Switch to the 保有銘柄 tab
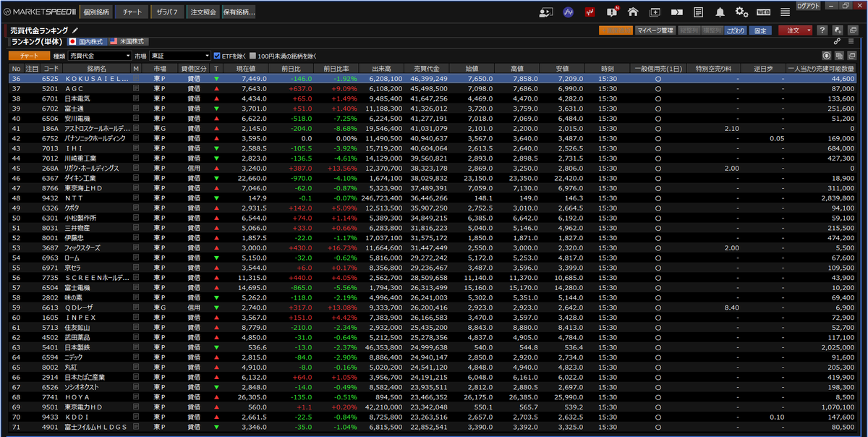Image resolution: width=868 pixels, height=437 pixels. coord(239,12)
